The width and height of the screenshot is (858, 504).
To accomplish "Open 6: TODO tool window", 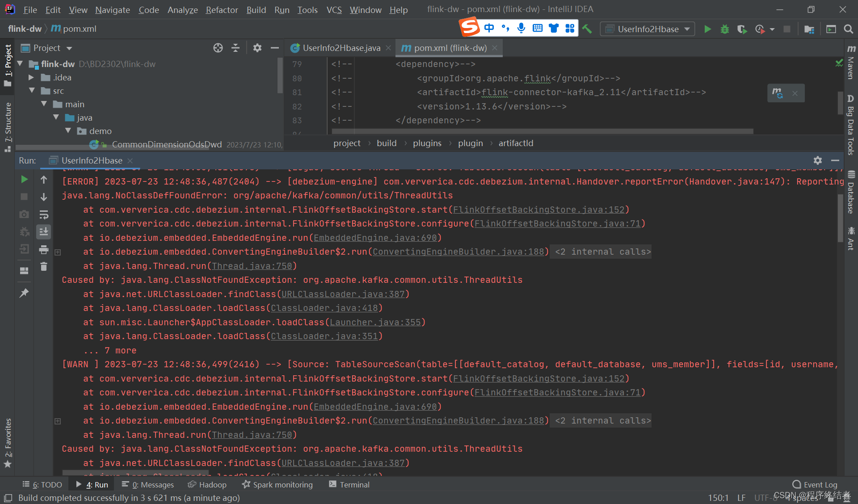I will tap(42, 484).
